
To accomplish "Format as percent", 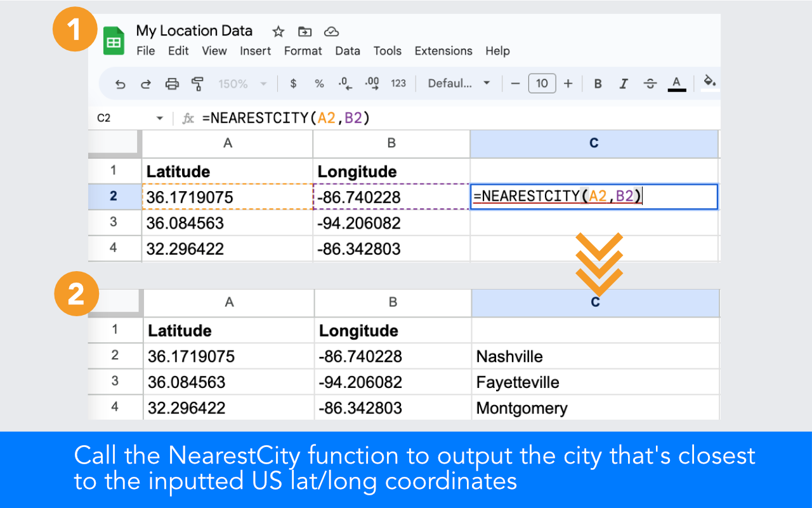I will 319,83.
